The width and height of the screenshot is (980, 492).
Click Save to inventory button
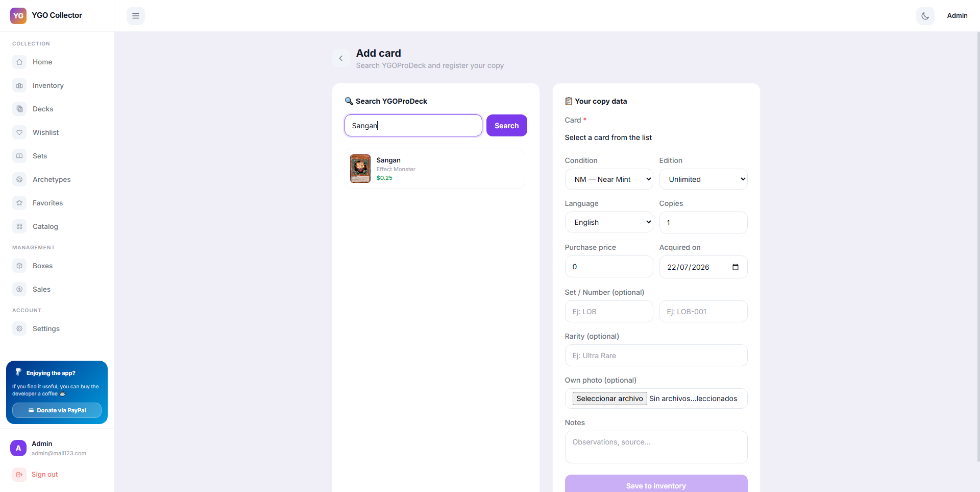pos(656,484)
